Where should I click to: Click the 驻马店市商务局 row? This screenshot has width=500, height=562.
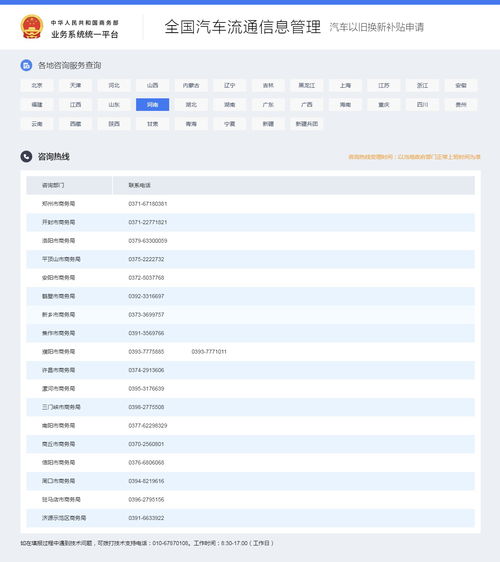pos(250,499)
